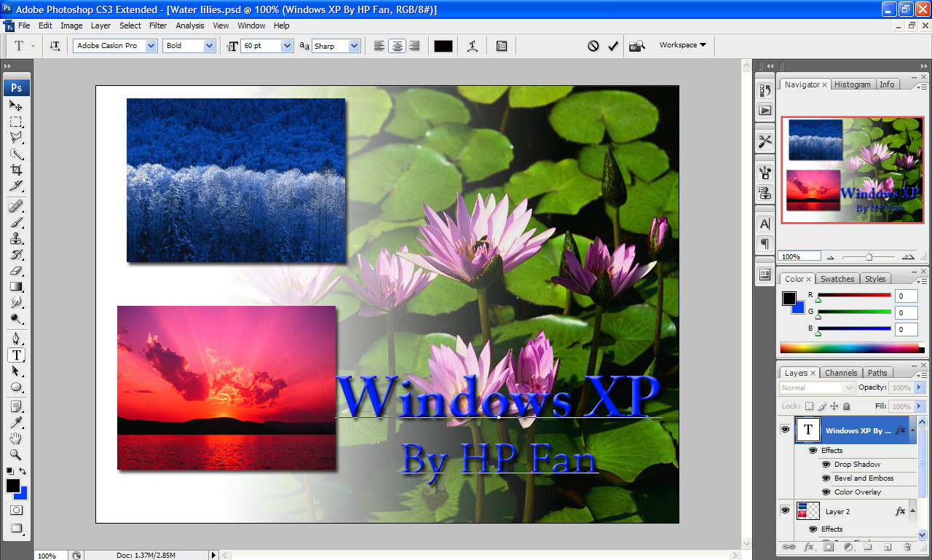Go to Bridge
932x560 pixels.
pos(637,46)
